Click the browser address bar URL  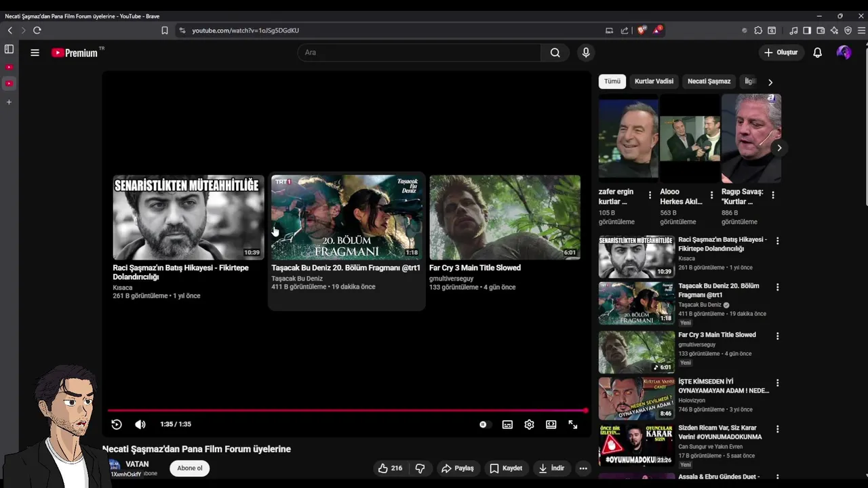245,30
